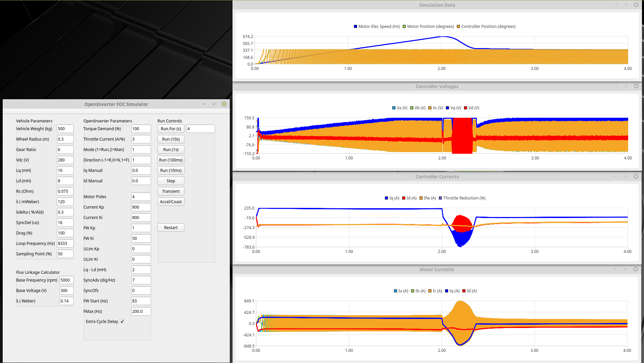Click the Controller Position legend marker
This screenshot has height=363, width=644.
(x=458, y=27)
